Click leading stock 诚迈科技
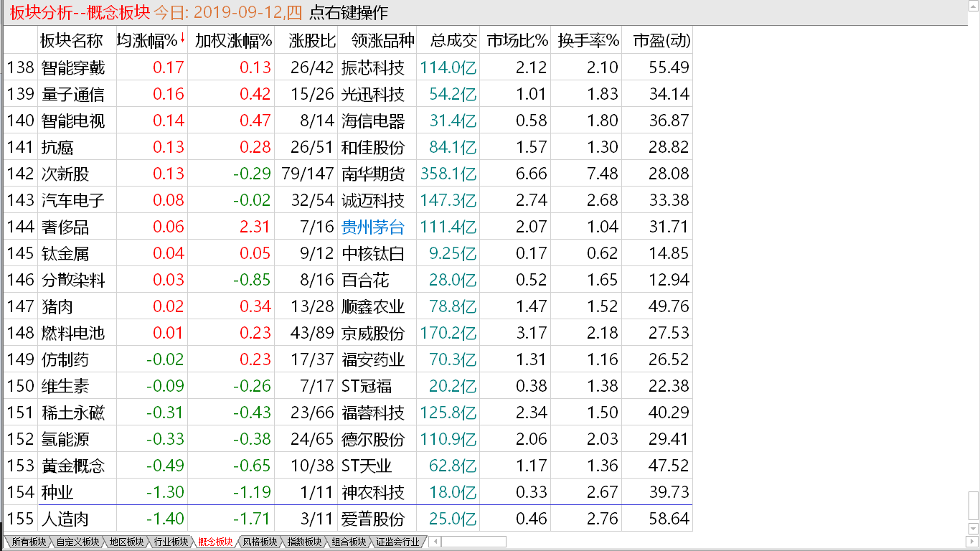This screenshot has height=551, width=980. 373,200
